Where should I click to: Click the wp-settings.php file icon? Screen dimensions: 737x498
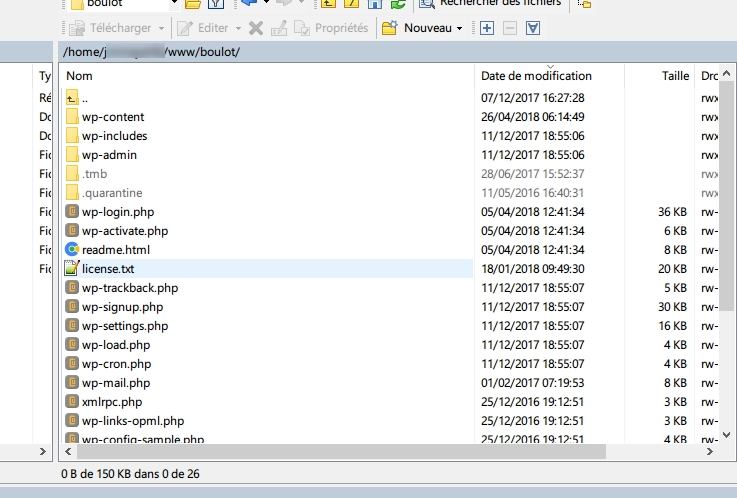[x=72, y=326]
